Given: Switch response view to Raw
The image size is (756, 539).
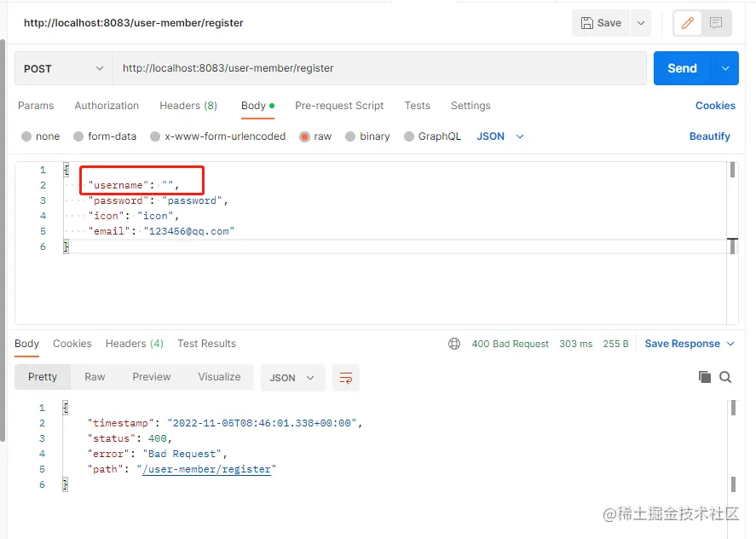Looking at the screenshot, I should coord(95,377).
